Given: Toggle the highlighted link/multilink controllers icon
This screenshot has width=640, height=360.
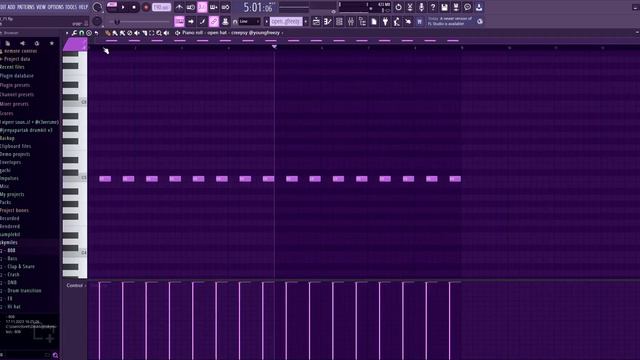Looking at the screenshot, I should tap(213, 21).
